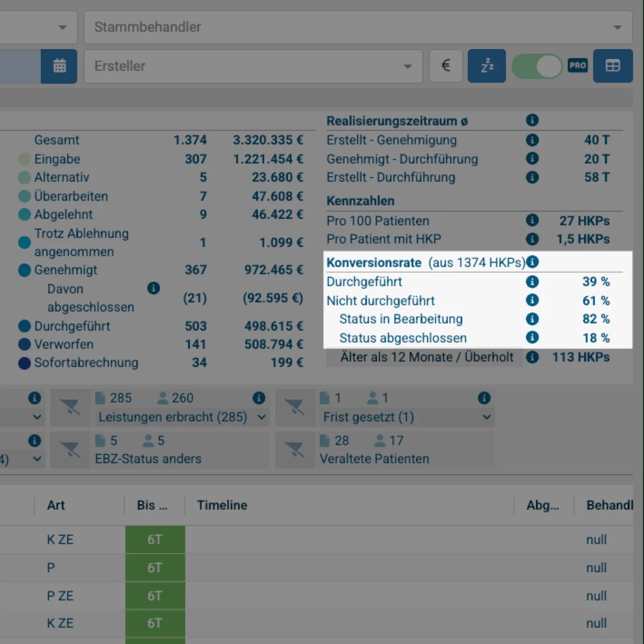Viewport: 644px width, 644px height.
Task: Show info for Pro 100 Patienten
Action: click(532, 220)
